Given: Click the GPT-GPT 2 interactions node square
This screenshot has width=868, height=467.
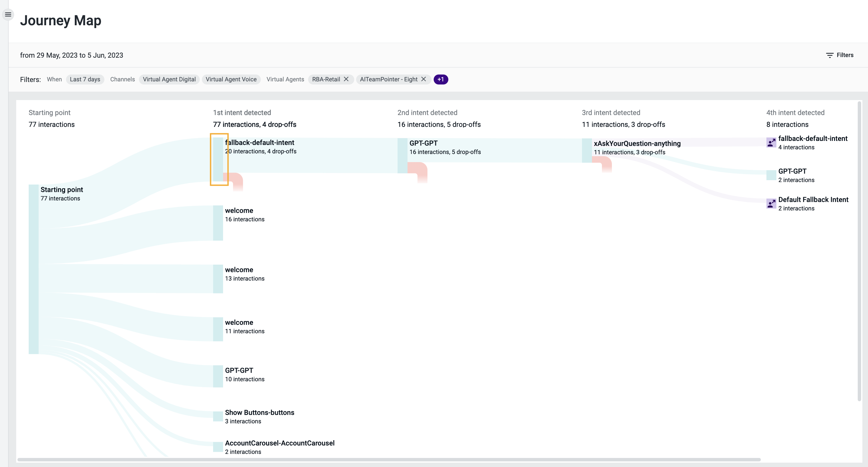Looking at the screenshot, I should coord(771,175).
